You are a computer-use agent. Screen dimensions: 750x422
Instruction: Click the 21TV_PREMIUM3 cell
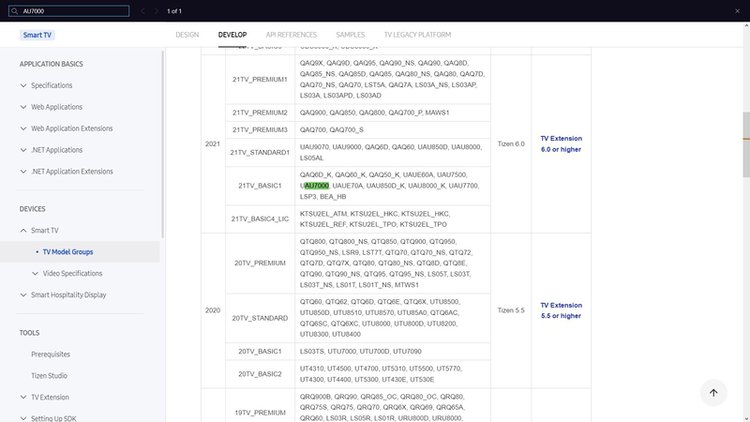[x=260, y=130]
